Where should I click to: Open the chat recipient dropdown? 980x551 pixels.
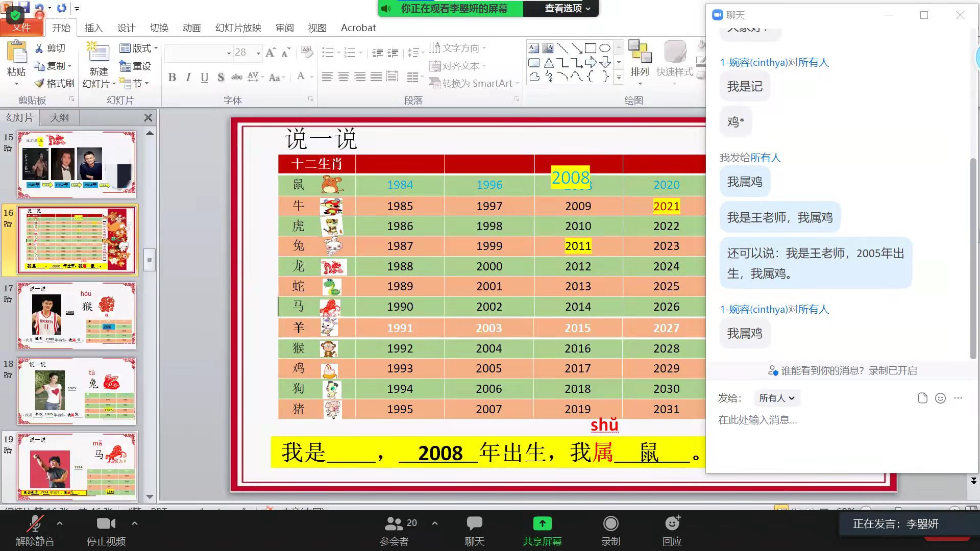776,398
